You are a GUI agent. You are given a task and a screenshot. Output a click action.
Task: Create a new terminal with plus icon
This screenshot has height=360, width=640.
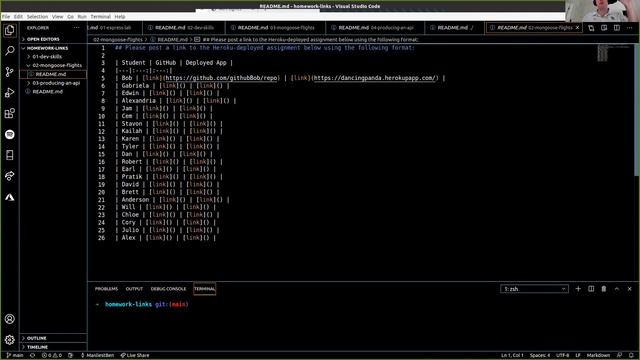[x=578, y=289]
